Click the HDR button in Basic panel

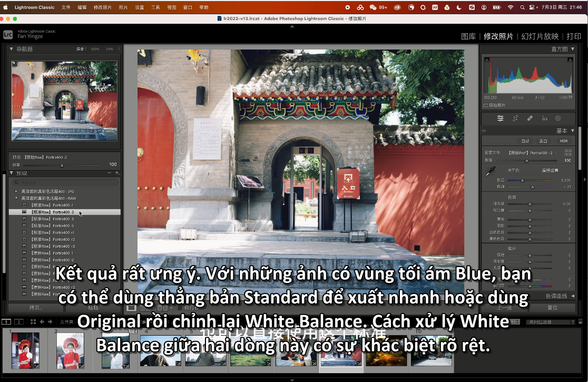point(564,141)
